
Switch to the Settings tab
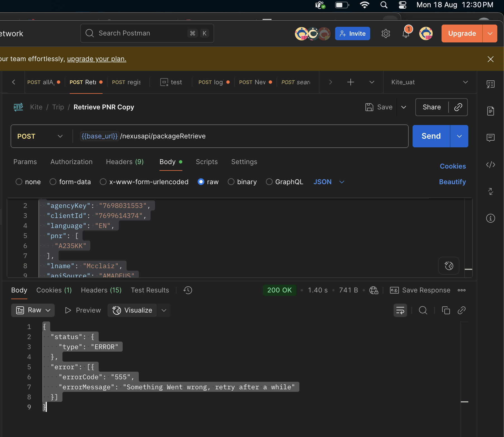(x=244, y=162)
